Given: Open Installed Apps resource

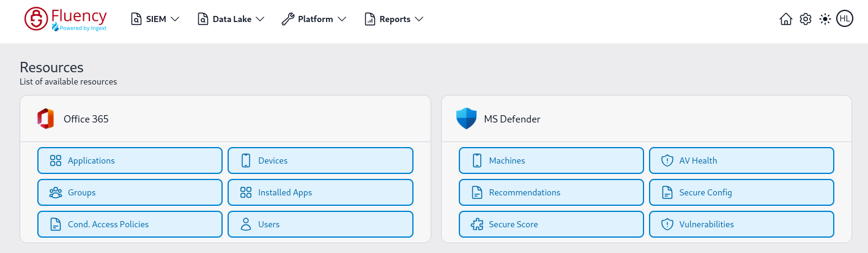Looking at the screenshot, I should pyautogui.click(x=321, y=192).
